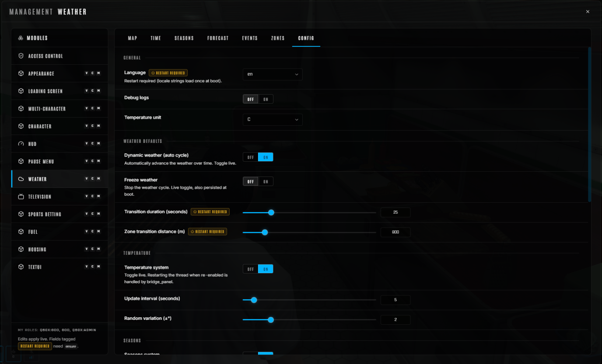
Task: Set Temperature system to ON
Action: pyautogui.click(x=266, y=269)
